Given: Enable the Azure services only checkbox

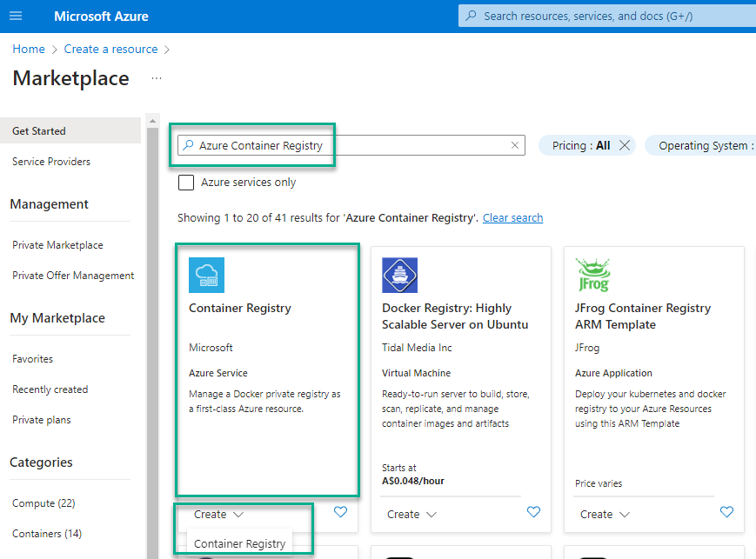Looking at the screenshot, I should 185,183.
